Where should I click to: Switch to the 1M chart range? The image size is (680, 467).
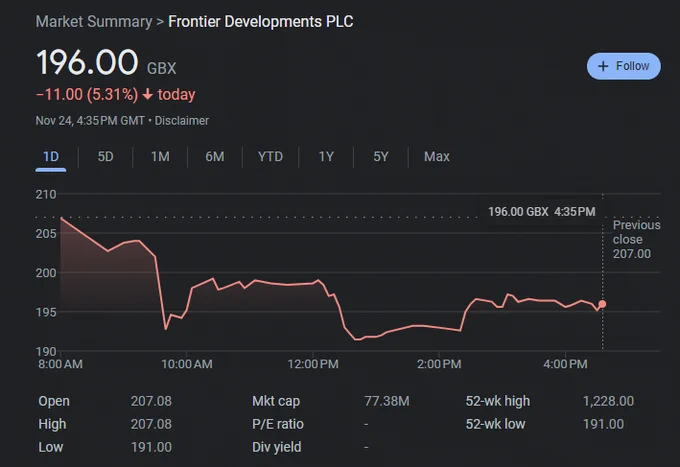click(x=160, y=157)
